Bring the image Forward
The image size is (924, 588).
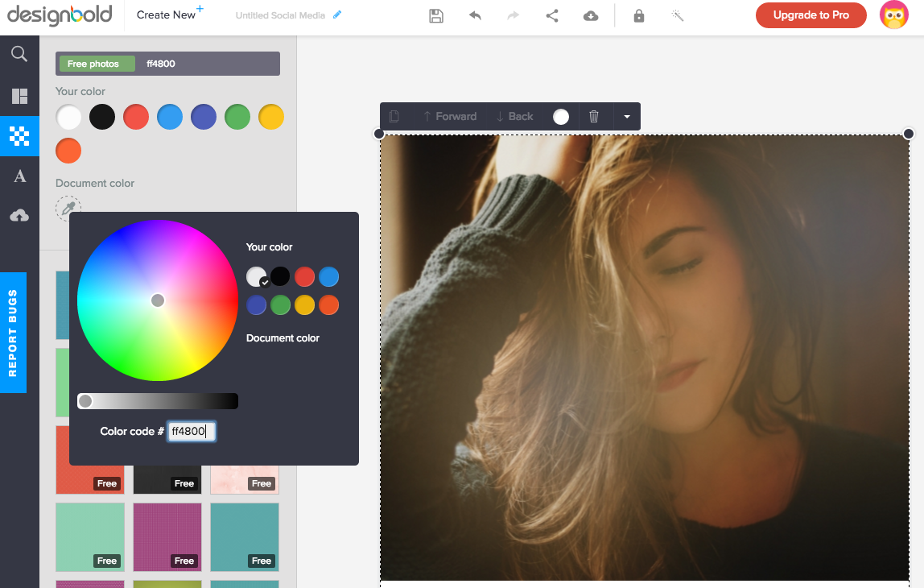tap(450, 117)
